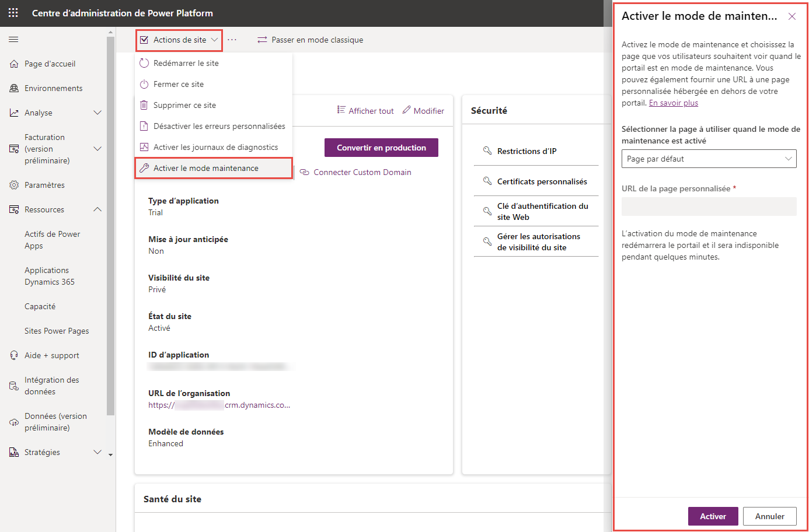Screen dimensions: 809x532
Task: Select Supprimer ce site menu entry
Action: [x=214, y=105]
